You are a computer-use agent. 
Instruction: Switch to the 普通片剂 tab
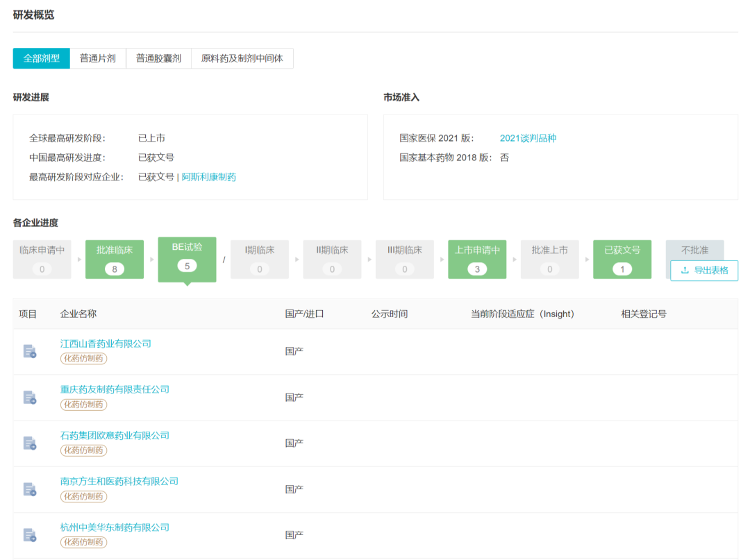(x=98, y=58)
